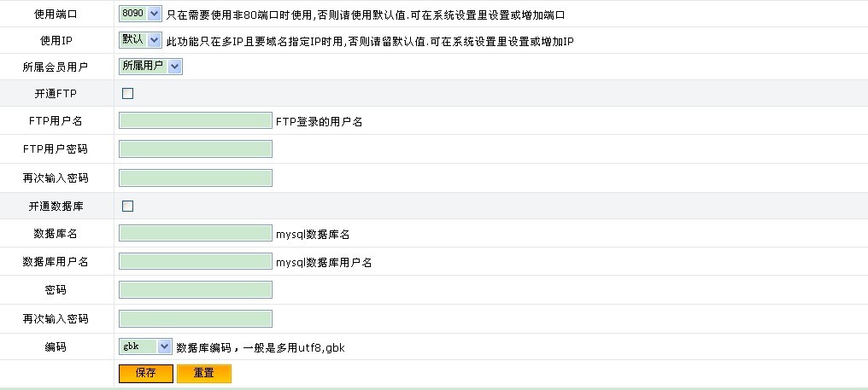Click the FTP 再次输入密码 confirm field
The image size is (868, 390).
coord(196,178)
